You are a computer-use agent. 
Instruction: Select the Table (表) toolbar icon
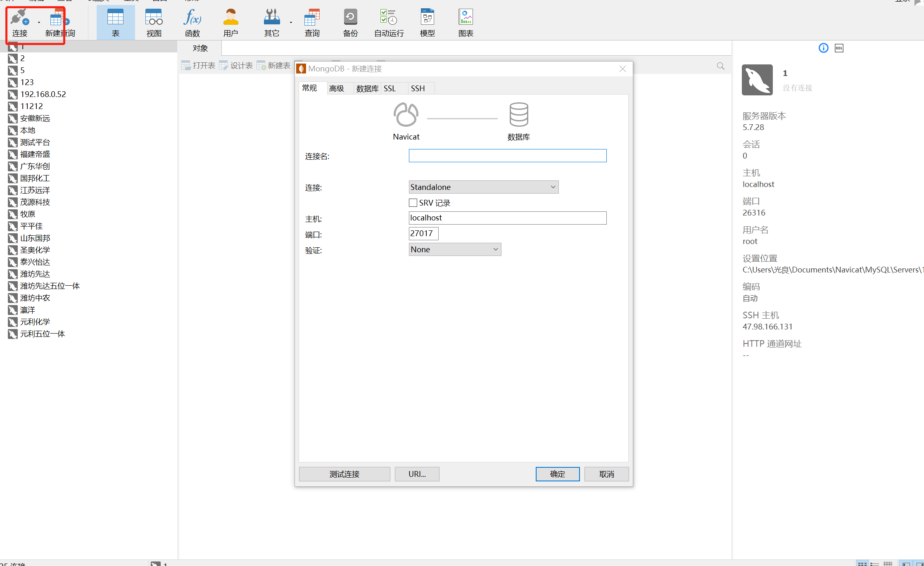tap(116, 23)
